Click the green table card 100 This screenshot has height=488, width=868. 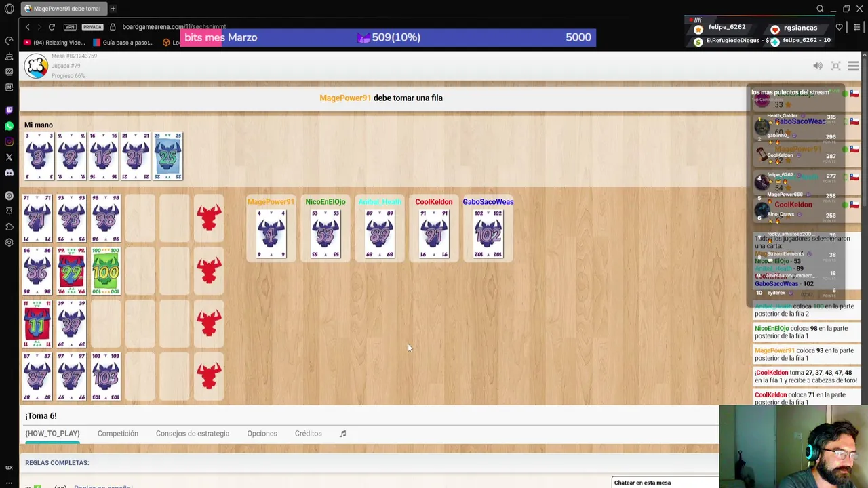[x=106, y=270]
